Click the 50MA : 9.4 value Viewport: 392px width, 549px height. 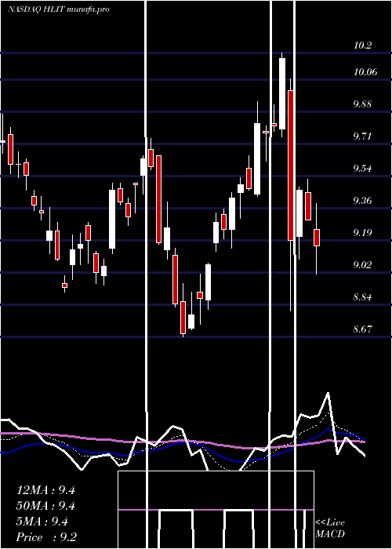click(x=45, y=506)
